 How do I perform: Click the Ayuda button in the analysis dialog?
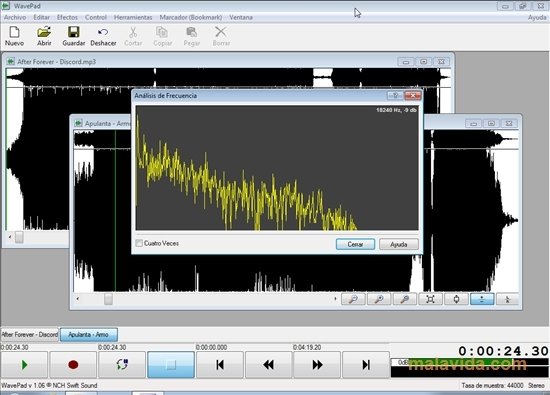(x=399, y=244)
